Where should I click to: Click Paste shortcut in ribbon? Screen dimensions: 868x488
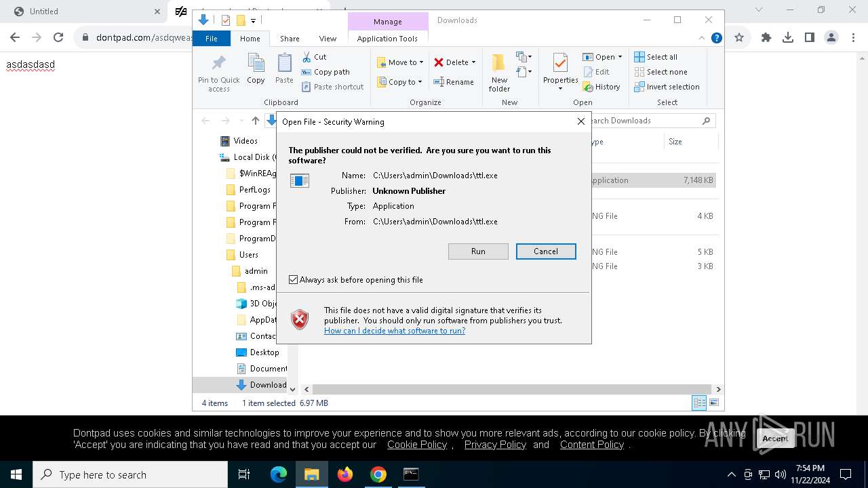(x=332, y=87)
